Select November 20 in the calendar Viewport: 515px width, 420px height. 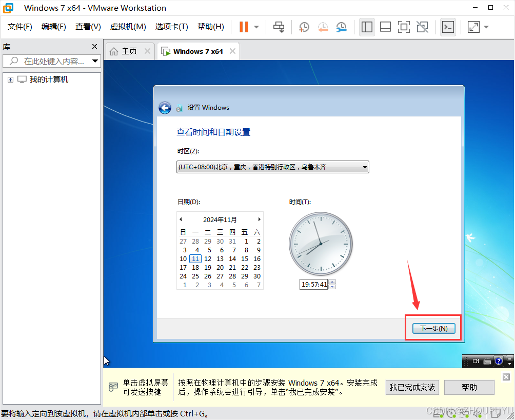tap(220, 268)
